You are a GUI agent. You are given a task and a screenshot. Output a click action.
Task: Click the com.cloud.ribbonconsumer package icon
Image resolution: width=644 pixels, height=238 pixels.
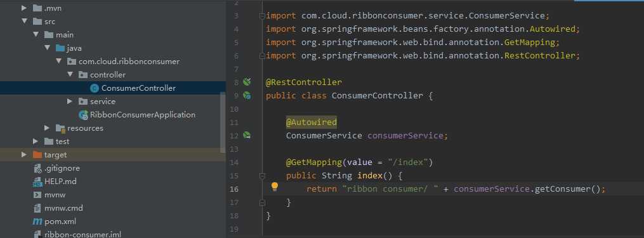click(72, 62)
